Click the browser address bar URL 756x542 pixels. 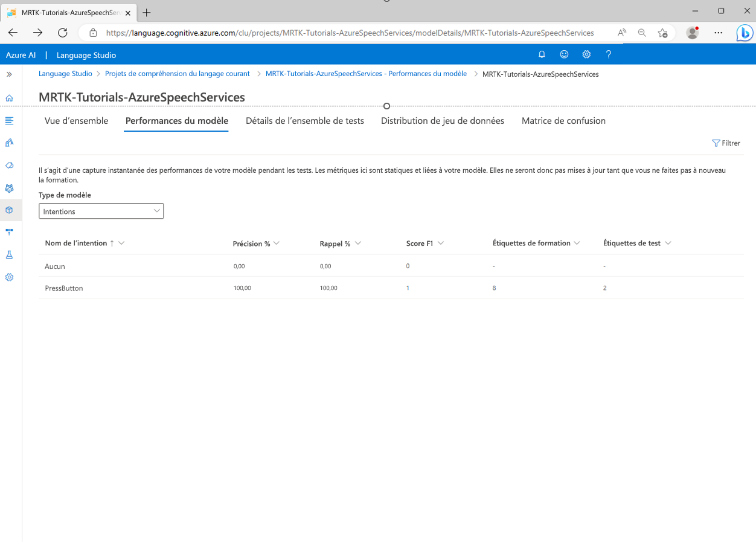(x=350, y=33)
